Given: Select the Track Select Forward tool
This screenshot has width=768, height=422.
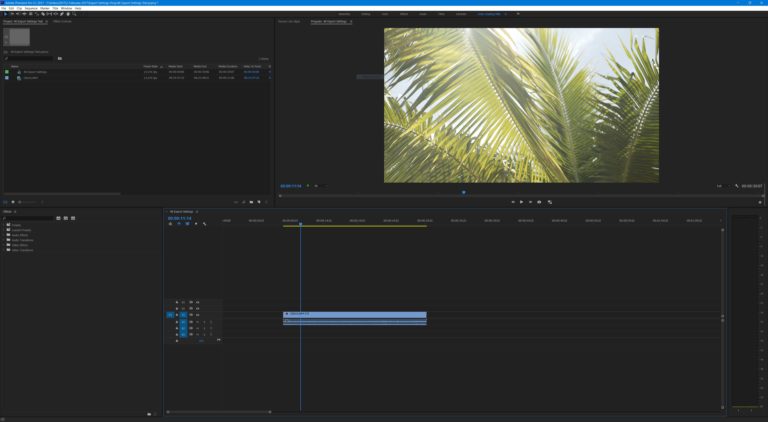Looking at the screenshot, I should [x=12, y=14].
